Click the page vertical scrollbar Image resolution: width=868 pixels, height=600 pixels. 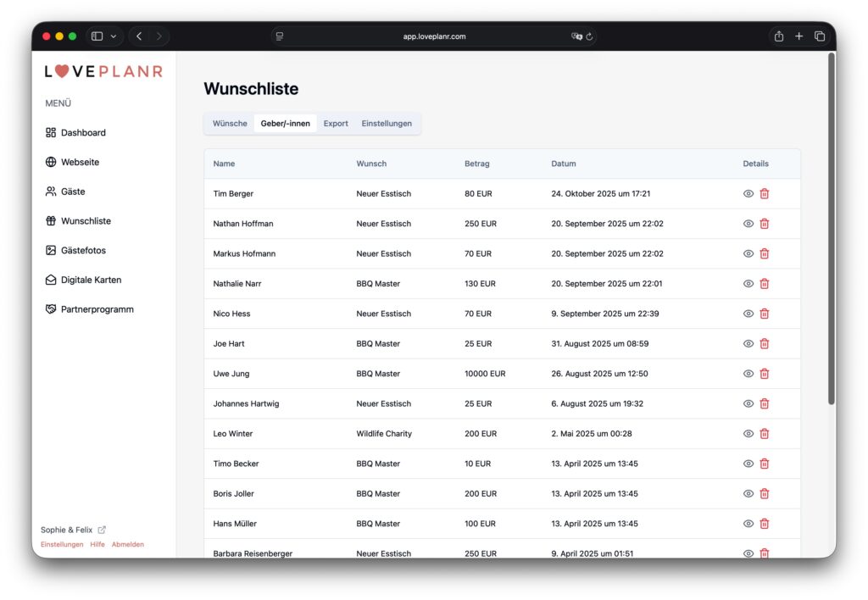coord(831,229)
